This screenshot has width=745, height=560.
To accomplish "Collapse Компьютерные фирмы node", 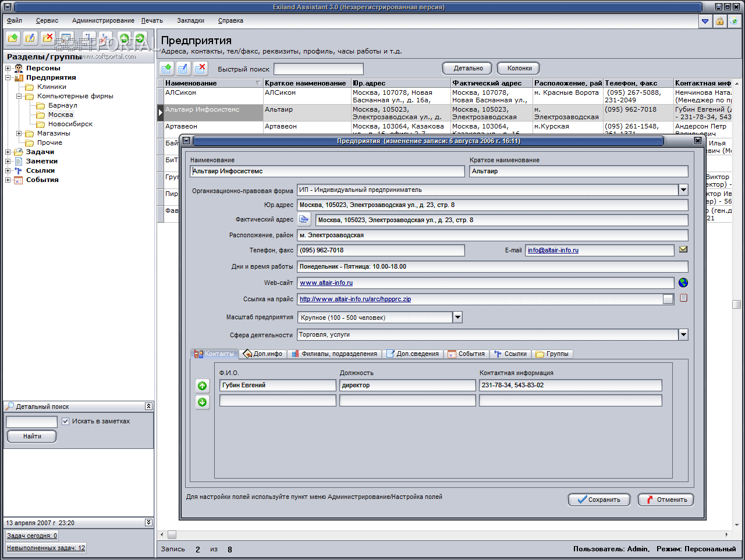I will [19, 96].
